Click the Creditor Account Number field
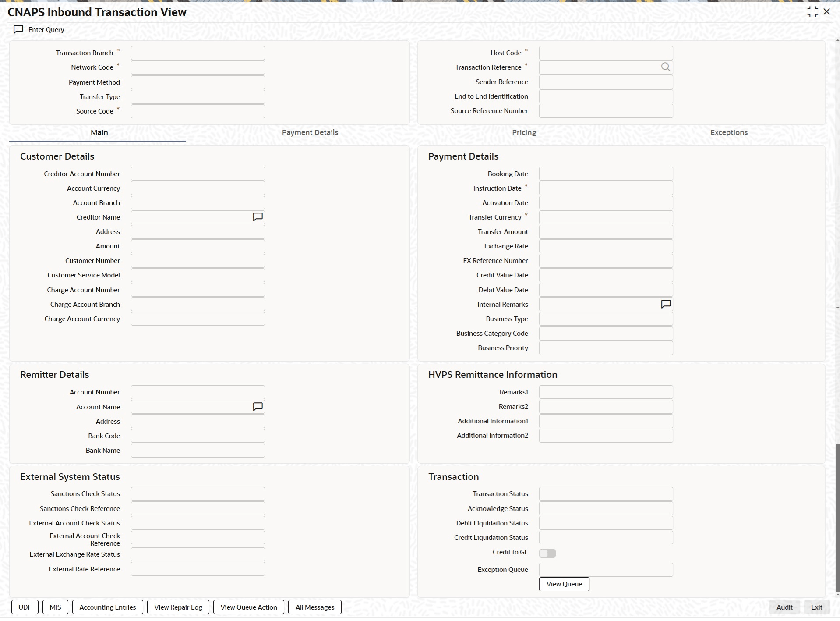The image size is (840, 621). click(198, 174)
